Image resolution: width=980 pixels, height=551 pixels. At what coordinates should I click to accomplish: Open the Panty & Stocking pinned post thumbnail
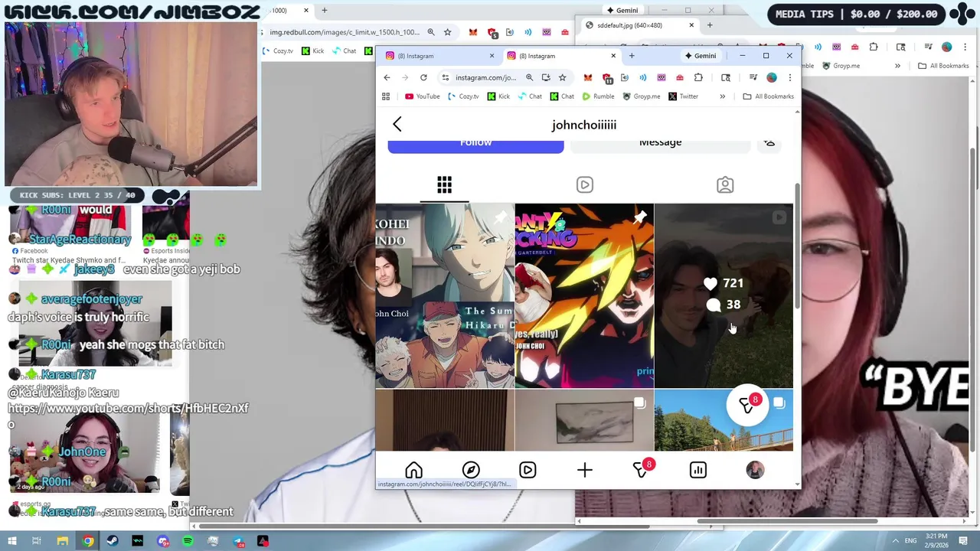tap(584, 296)
